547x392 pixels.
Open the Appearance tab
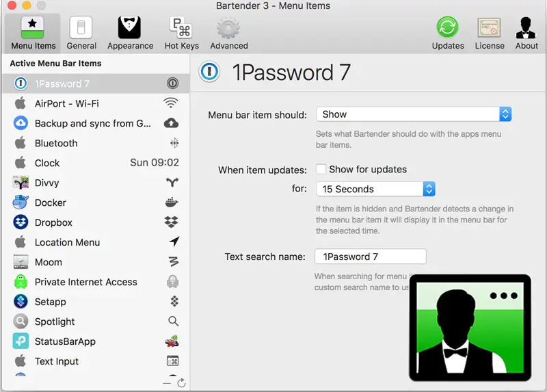point(130,34)
